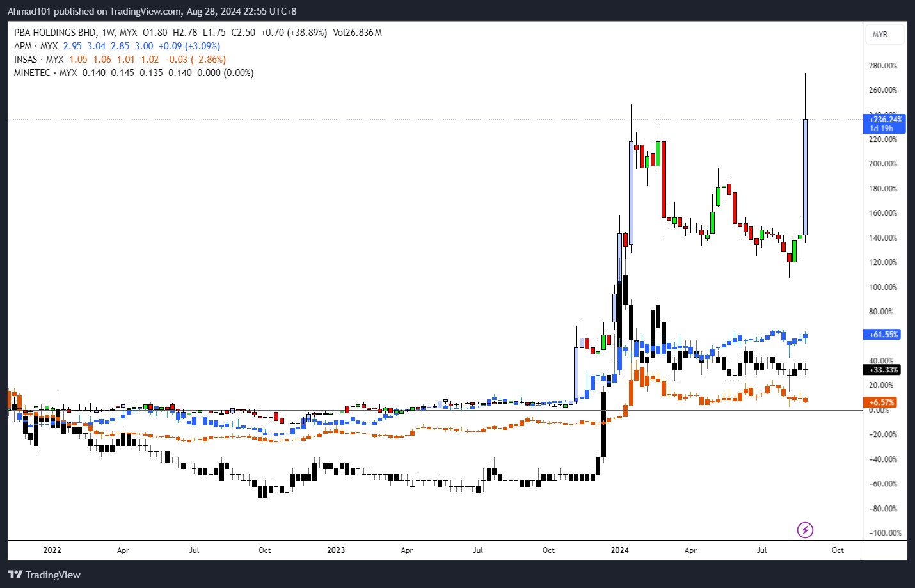915x588 pixels.
Task: Click the purple lightning bolt icon
Action: pyautogui.click(x=805, y=530)
